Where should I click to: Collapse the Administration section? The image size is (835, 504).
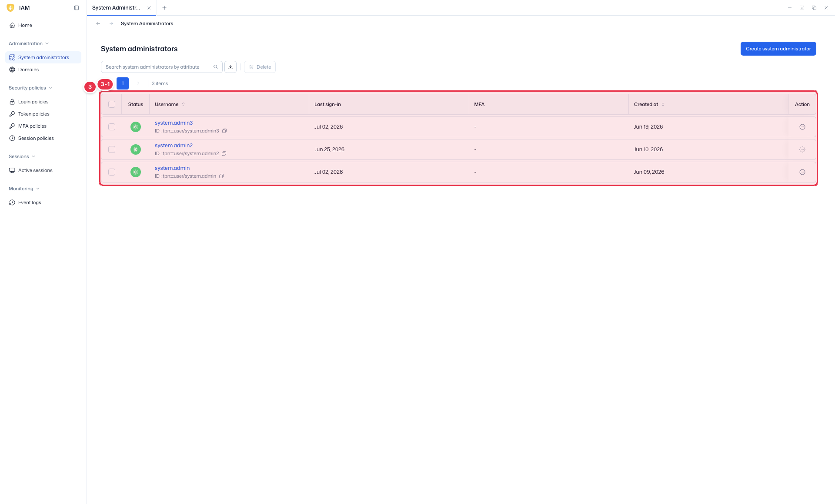29,43
